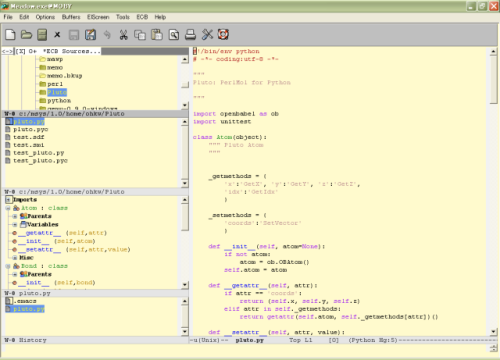Click the methods tree scrollbar thumb

pyautogui.click(x=185, y=217)
